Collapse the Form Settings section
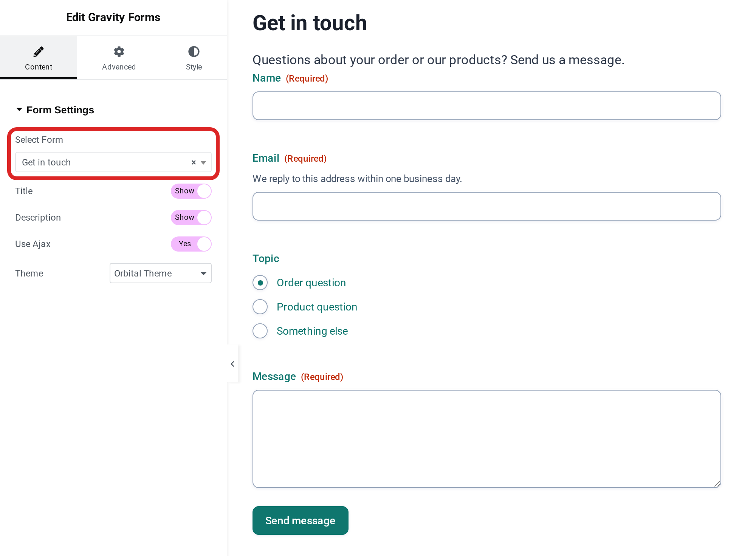Image resolution: width=756 pixels, height=556 pixels. [x=55, y=110]
